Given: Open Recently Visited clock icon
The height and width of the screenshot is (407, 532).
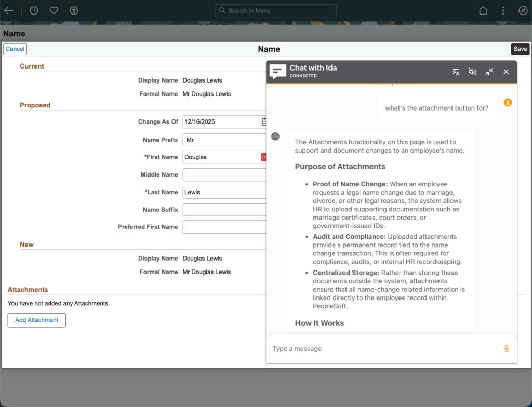Looking at the screenshot, I should 34,10.
